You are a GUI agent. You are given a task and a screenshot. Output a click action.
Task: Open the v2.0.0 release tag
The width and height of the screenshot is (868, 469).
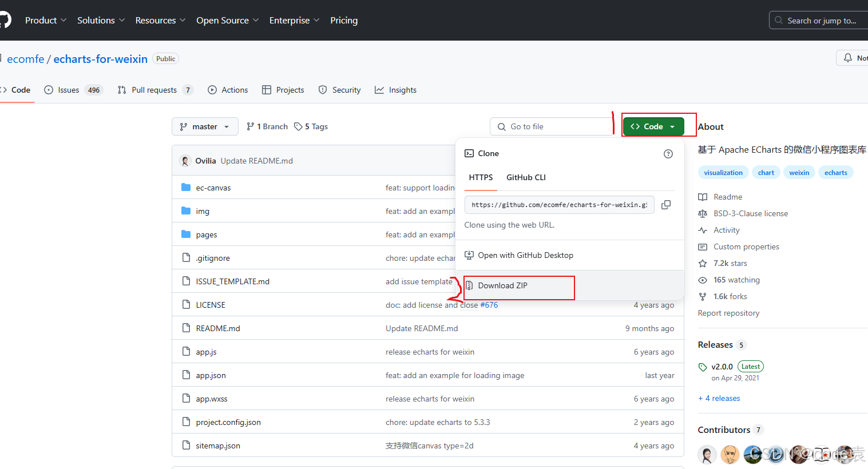pos(722,367)
